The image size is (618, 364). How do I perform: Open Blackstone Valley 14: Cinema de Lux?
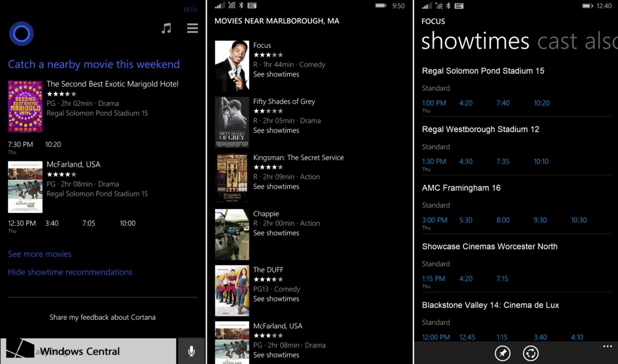[x=490, y=305]
